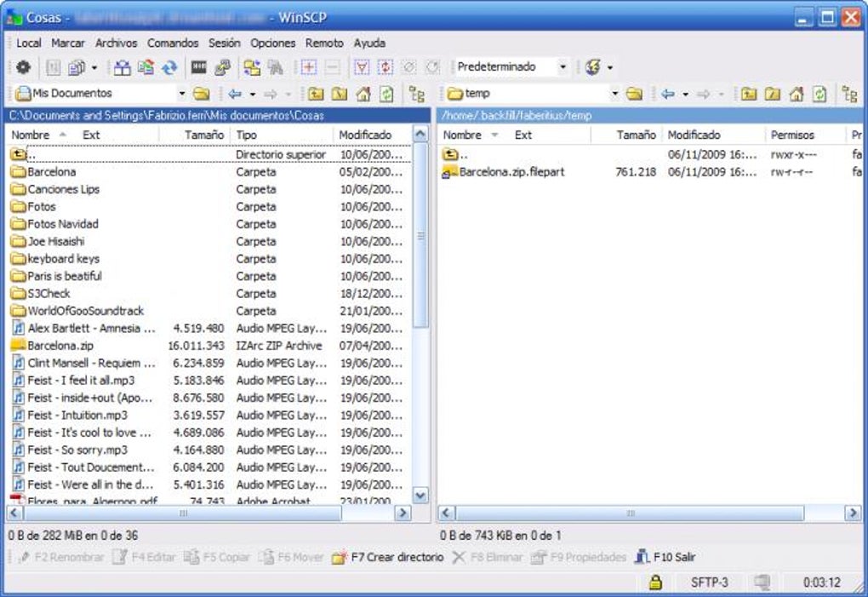Click the Keep remote directory up to date icon

coord(169,67)
